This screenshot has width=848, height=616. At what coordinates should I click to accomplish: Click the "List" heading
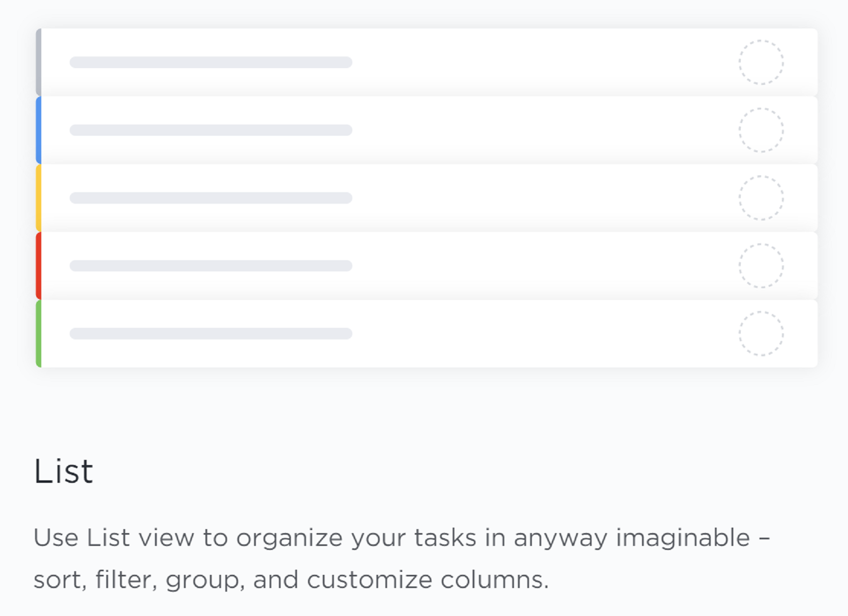tap(64, 471)
